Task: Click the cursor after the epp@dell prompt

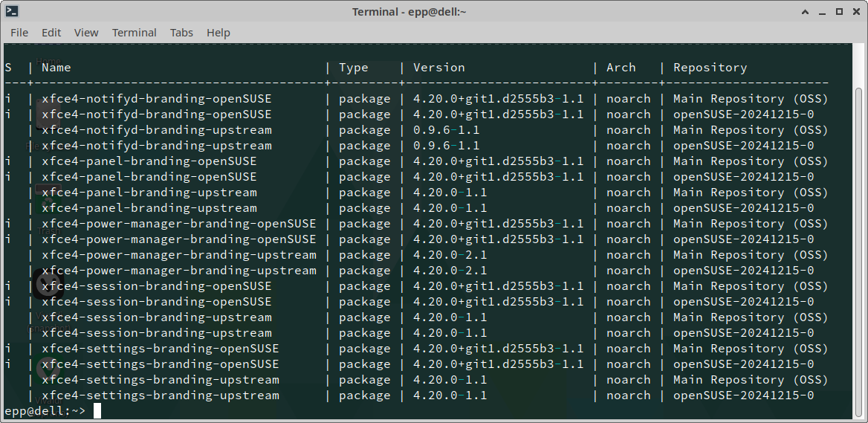Action: point(97,411)
